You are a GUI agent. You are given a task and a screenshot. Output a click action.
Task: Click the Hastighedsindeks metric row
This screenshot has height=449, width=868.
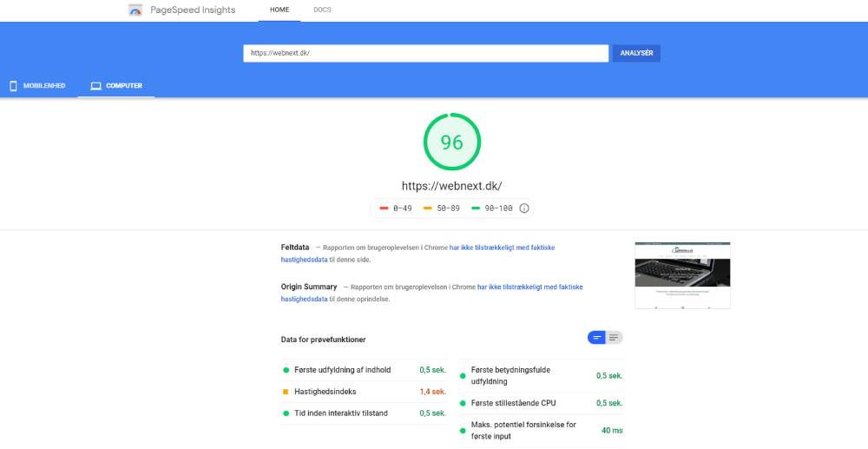tap(364, 392)
